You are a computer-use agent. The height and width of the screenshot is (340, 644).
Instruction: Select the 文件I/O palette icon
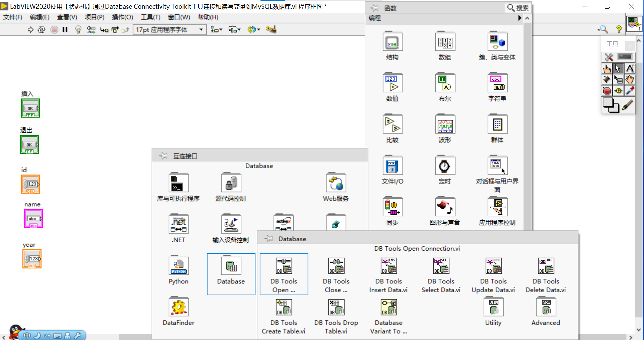(x=392, y=165)
